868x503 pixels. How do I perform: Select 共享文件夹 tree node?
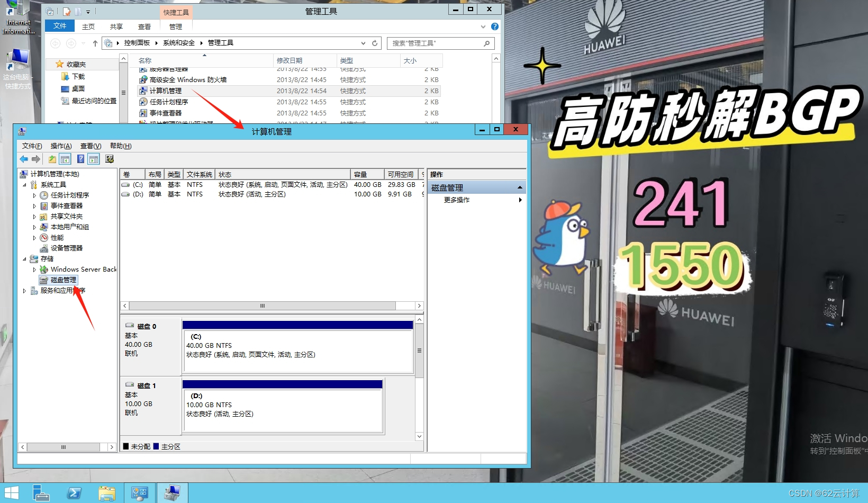[67, 217]
